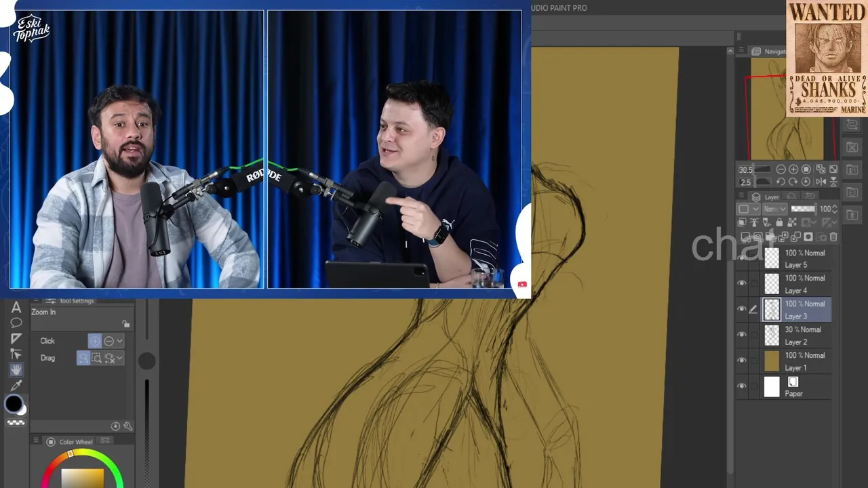868x488 pixels.
Task: Click New Layer Folder icon
Action: tap(770, 237)
